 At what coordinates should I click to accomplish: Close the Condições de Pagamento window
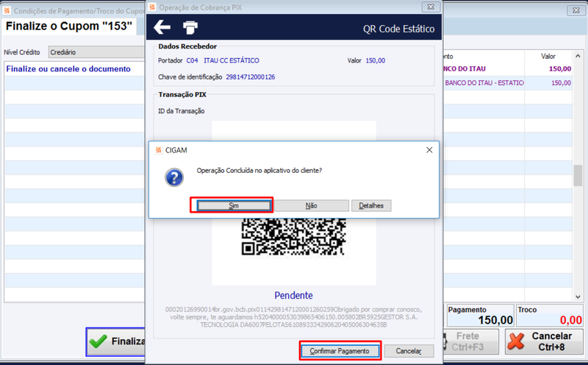point(576,10)
